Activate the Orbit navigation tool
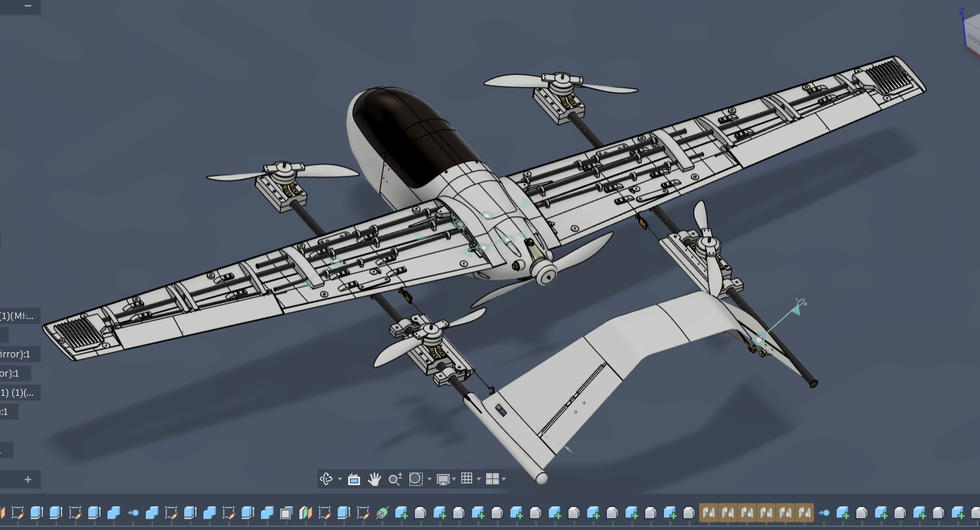The height and width of the screenshot is (530, 980). coord(326,479)
